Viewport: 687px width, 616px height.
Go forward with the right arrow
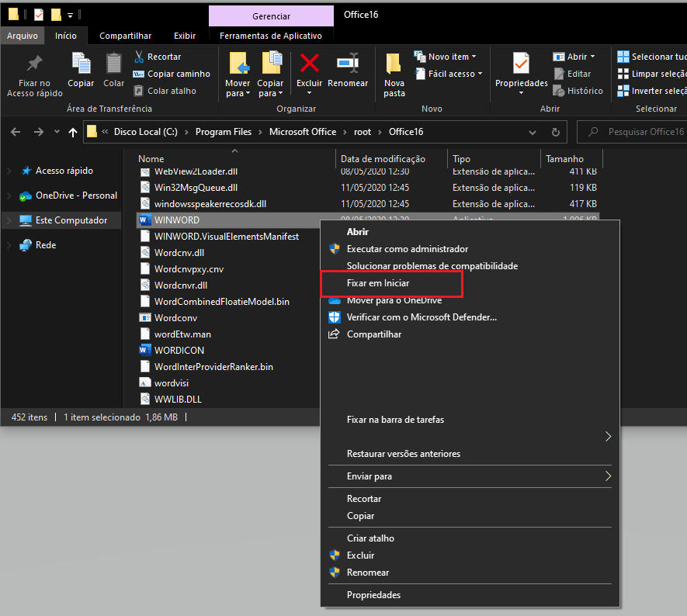pos(39,132)
